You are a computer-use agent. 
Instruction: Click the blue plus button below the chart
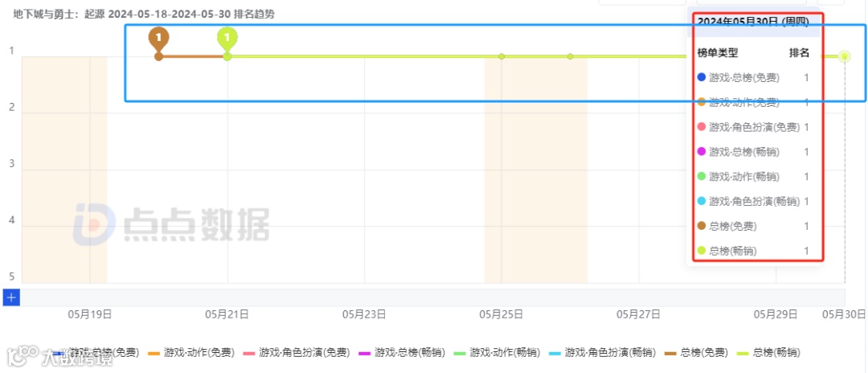pyautogui.click(x=11, y=297)
